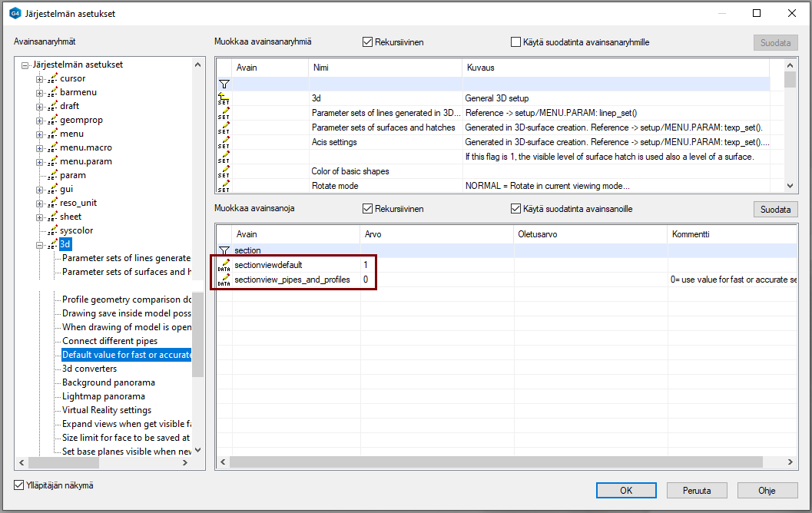Expand the cursor tree node
The height and width of the screenshot is (513, 812).
[x=40, y=78]
